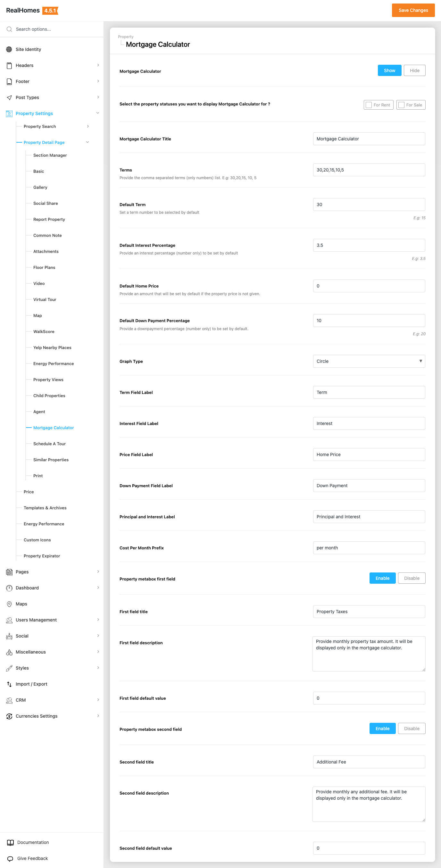Viewport: 441px width, 868px height.
Task: Check the For Rent checkbox
Action: [x=369, y=105]
